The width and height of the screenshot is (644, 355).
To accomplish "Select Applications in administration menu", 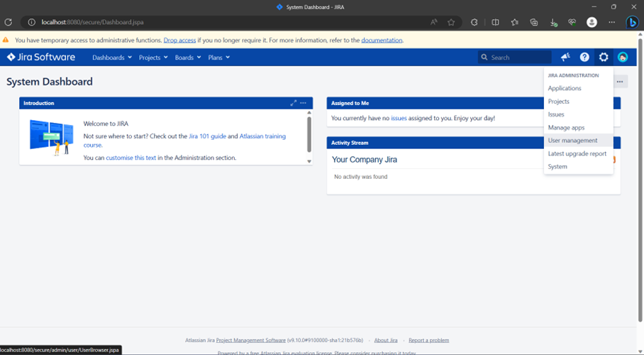I will pyautogui.click(x=578, y=88).
